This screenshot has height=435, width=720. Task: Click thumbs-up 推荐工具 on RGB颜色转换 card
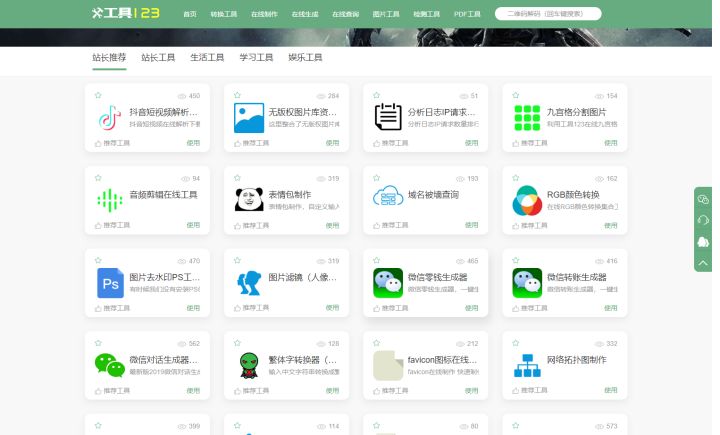point(529,226)
